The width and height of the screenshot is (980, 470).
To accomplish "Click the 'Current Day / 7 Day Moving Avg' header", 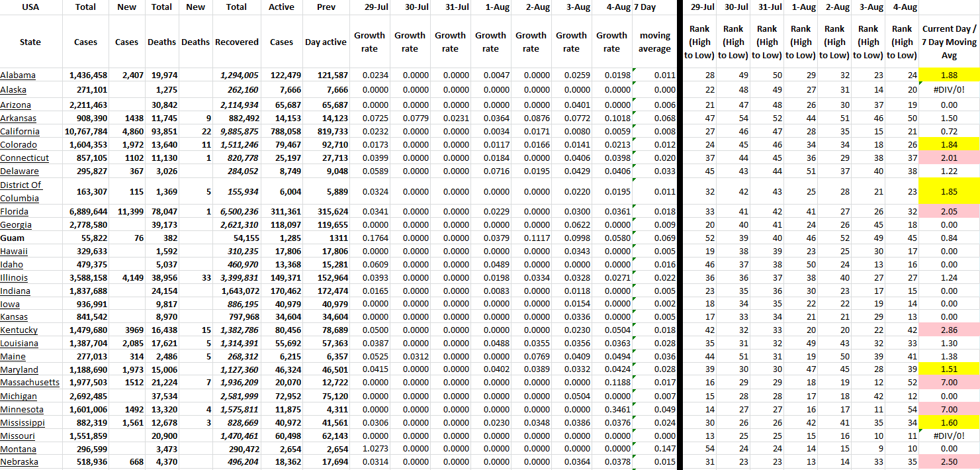I will [949, 42].
